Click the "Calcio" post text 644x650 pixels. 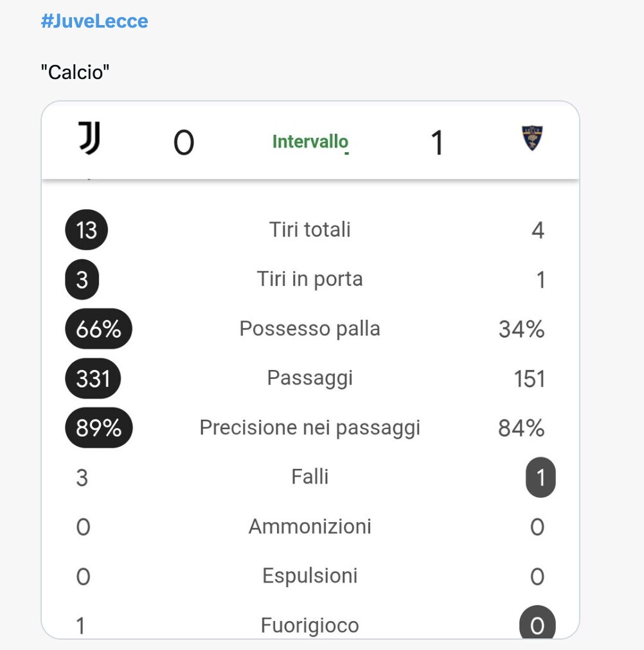(75, 72)
